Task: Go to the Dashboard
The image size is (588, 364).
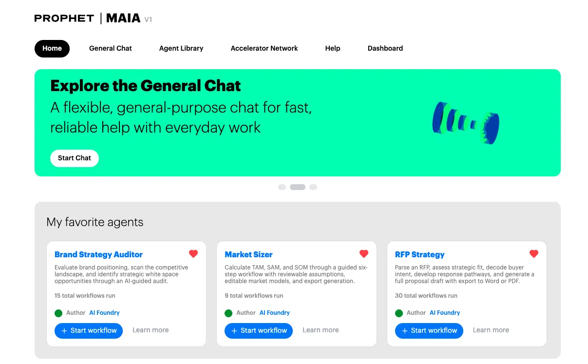Action: click(x=385, y=48)
